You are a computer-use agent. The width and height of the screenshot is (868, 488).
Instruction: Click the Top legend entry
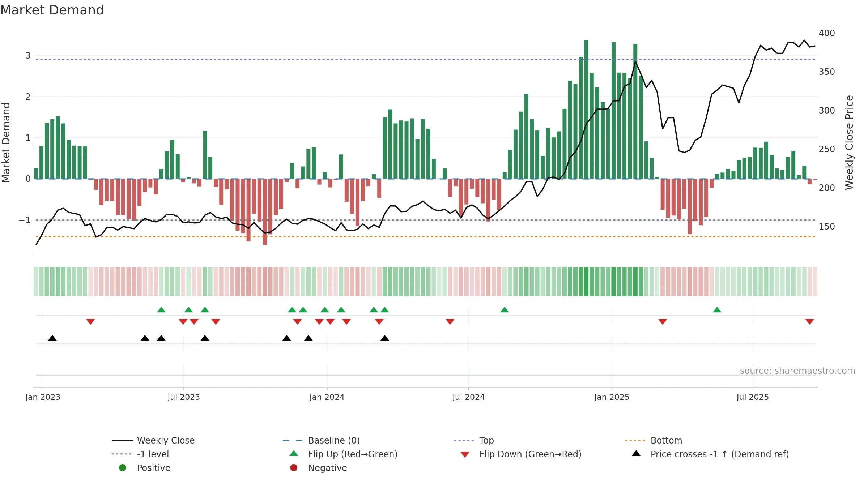(474, 440)
